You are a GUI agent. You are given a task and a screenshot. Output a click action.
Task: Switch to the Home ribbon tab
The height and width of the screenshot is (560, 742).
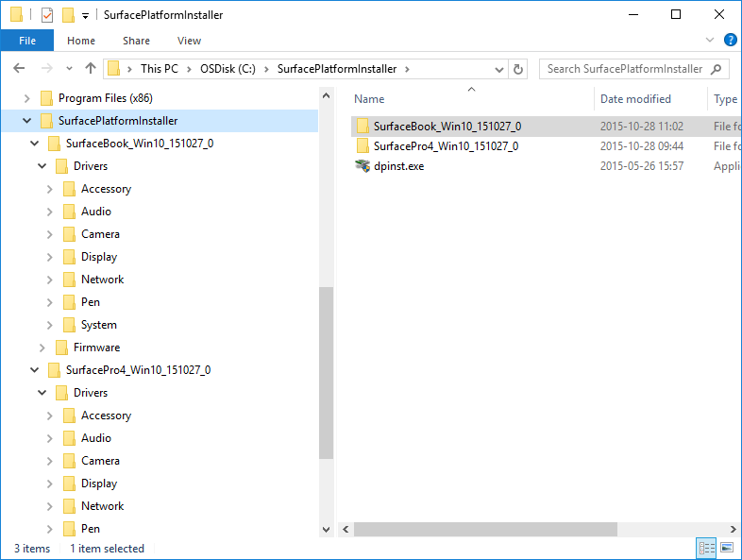(x=81, y=41)
